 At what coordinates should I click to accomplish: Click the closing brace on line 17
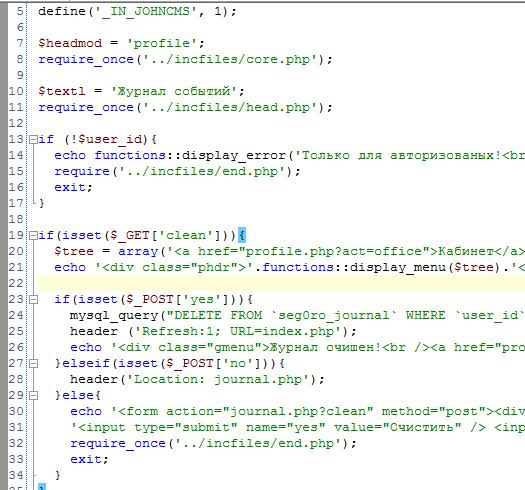tap(42, 203)
